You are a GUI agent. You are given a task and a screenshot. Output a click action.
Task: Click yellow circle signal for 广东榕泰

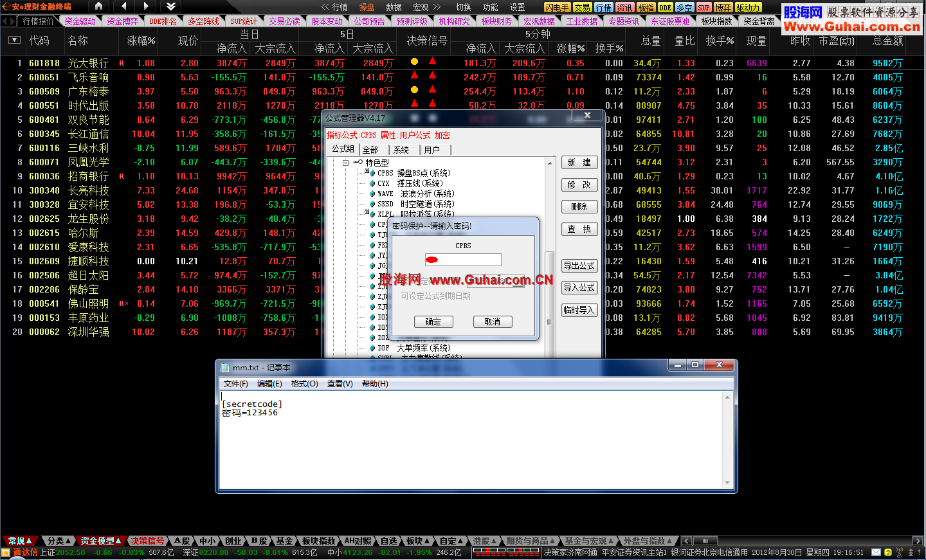click(x=414, y=89)
